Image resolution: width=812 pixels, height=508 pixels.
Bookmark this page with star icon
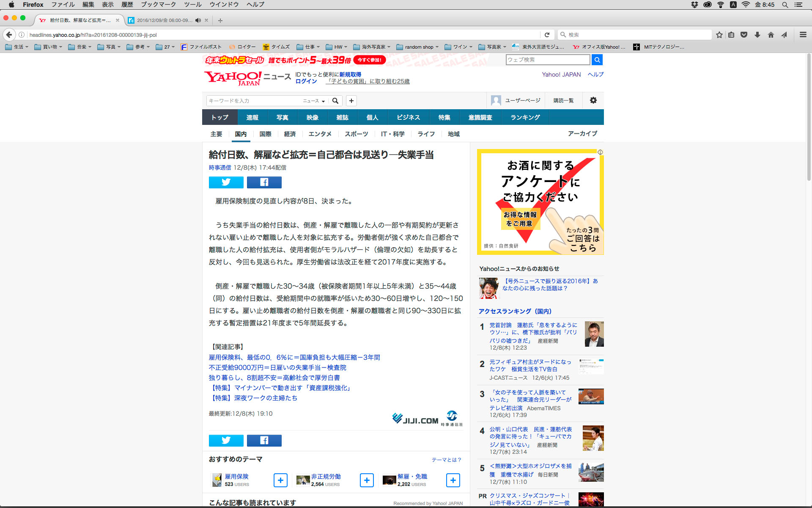coord(719,35)
